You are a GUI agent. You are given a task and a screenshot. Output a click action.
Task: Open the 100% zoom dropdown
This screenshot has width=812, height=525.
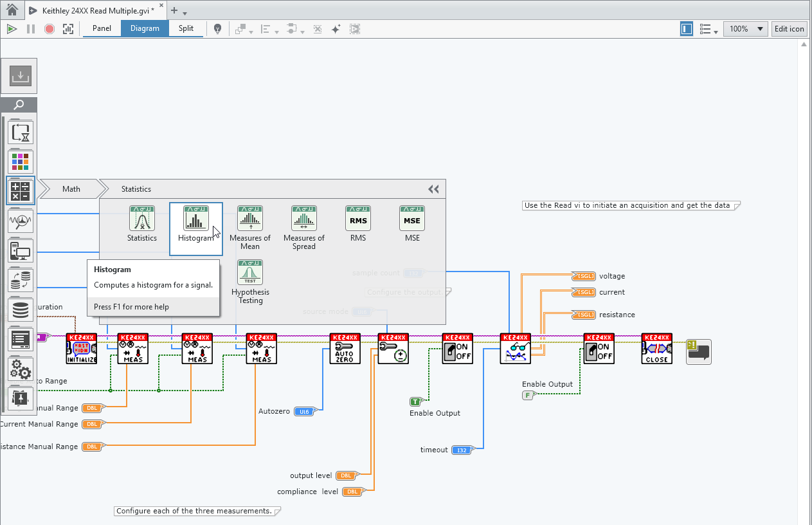[745, 29]
